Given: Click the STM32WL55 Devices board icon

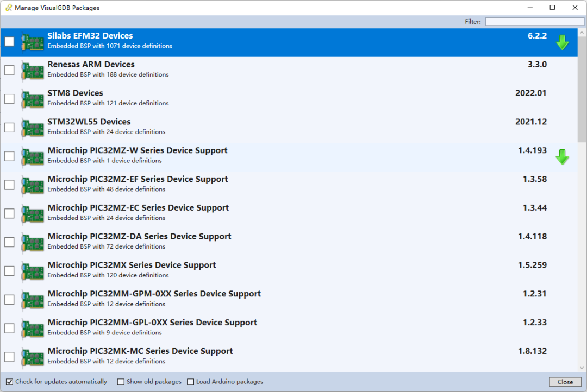Looking at the screenshot, I should coord(33,128).
